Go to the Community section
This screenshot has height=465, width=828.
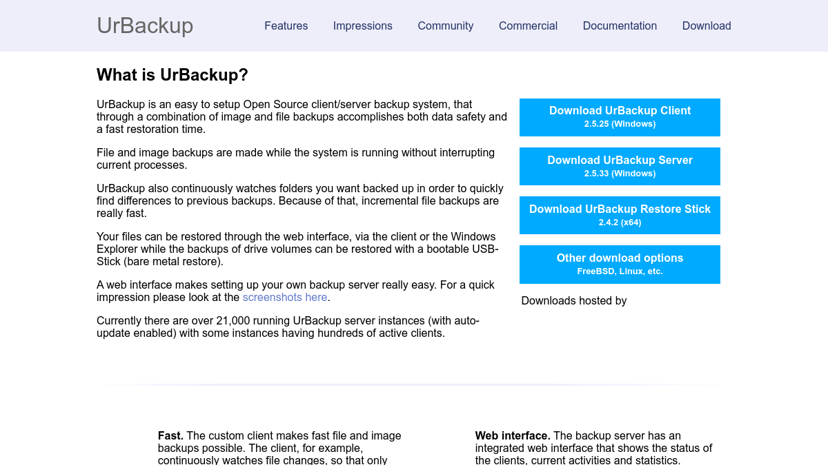pos(445,26)
